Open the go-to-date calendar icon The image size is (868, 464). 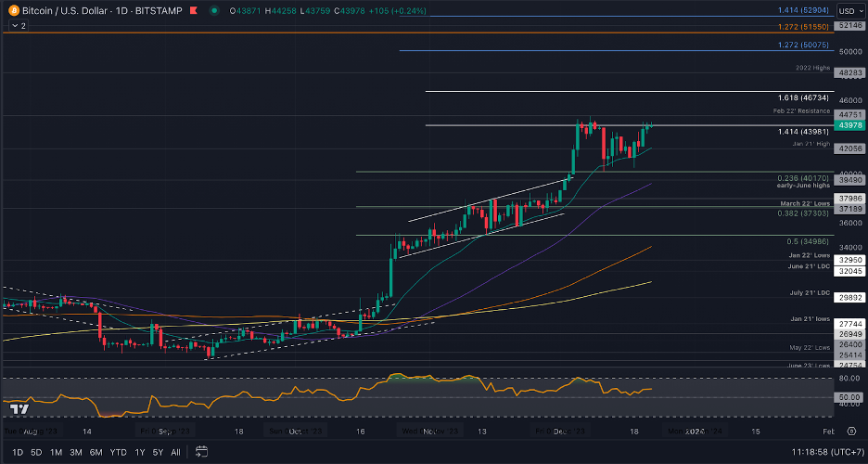(x=200, y=452)
